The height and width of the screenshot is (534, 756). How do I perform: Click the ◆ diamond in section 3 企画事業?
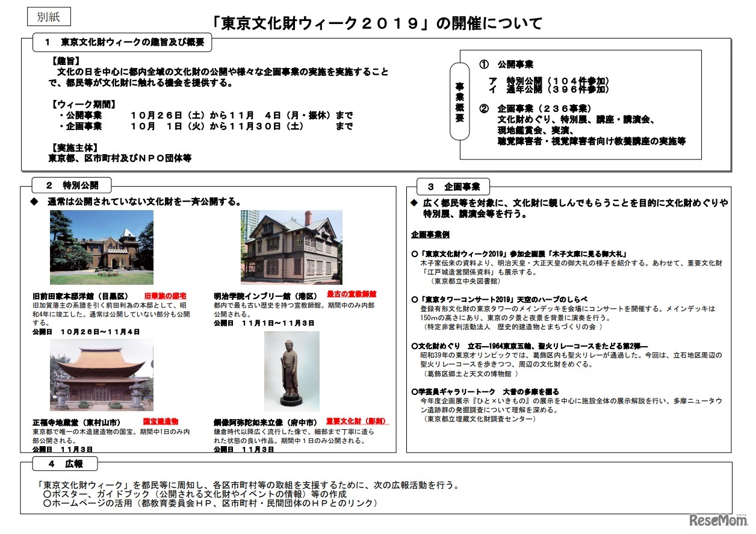pos(414,203)
